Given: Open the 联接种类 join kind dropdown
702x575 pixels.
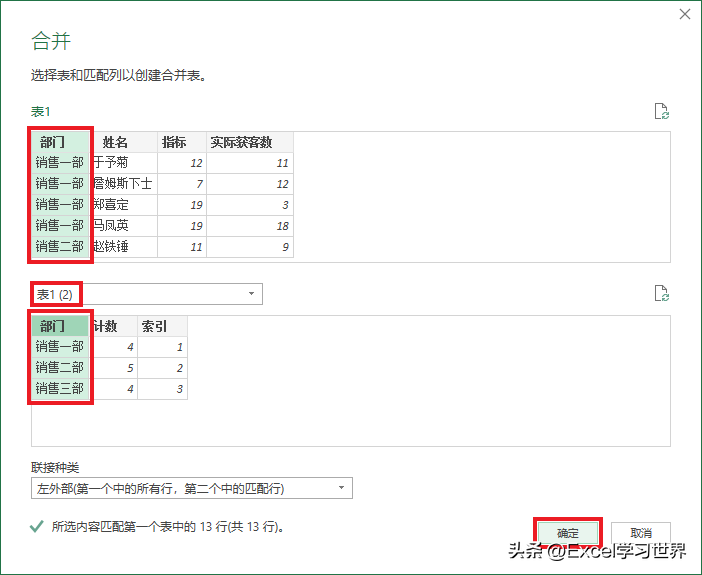Looking at the screenshot, I should 192,488.
